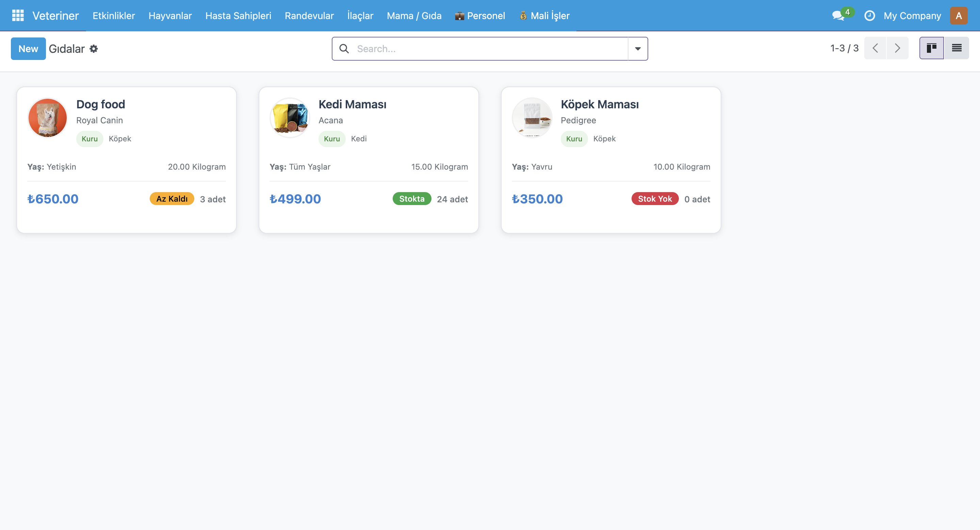980x530 pixels.
Task: Open the Mama / Gıda menu
Action: pos(414,16)
